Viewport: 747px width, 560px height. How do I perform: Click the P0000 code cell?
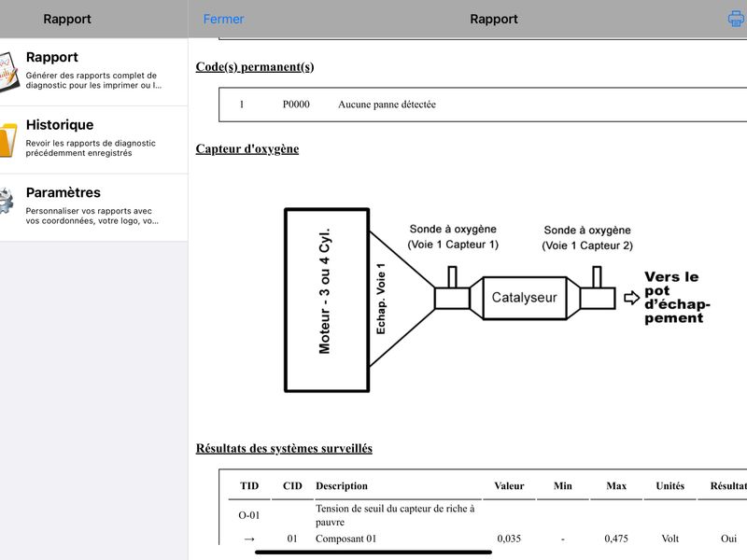[296, 105]
